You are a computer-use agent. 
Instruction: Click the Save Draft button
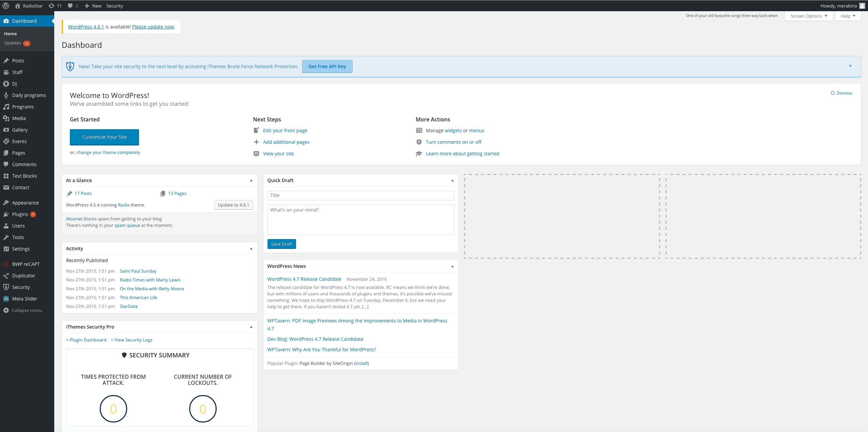pos(281,244)
